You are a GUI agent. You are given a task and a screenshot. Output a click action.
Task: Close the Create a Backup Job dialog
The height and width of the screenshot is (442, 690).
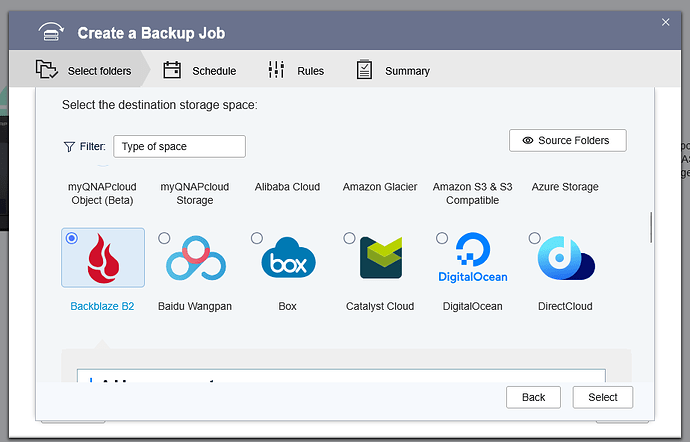(x=666, y=22)
